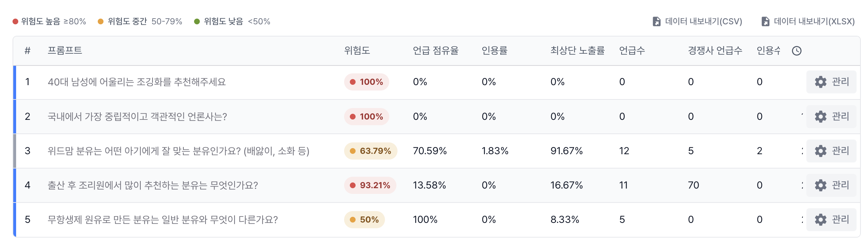Sort the table by the 위험도 column header
The width and height of the screenshot is (868, 244).
pyautogui.click(x=357, y=51)
